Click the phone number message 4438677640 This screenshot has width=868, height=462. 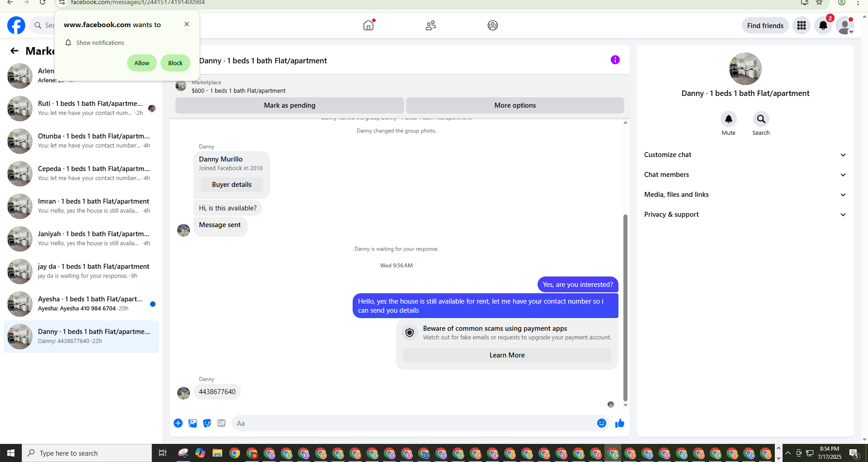pyautogui.click(x=217, y=392)
